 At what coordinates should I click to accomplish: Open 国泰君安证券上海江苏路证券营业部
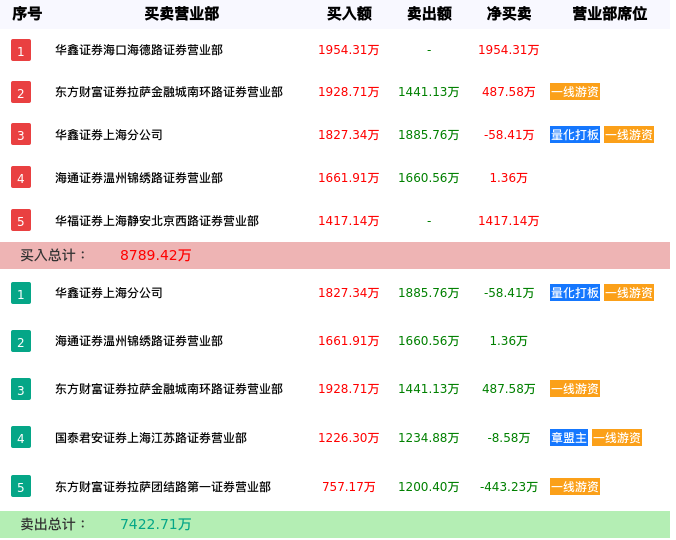(151, 438)
